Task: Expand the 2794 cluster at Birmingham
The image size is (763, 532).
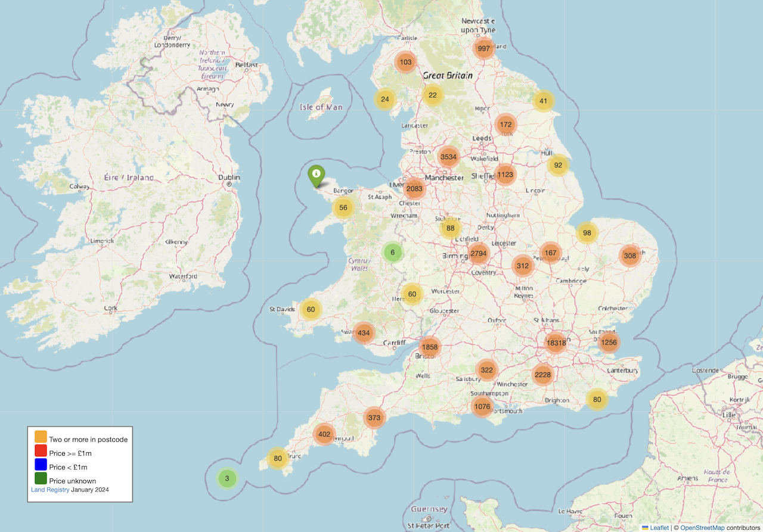Action: point(479,253)
